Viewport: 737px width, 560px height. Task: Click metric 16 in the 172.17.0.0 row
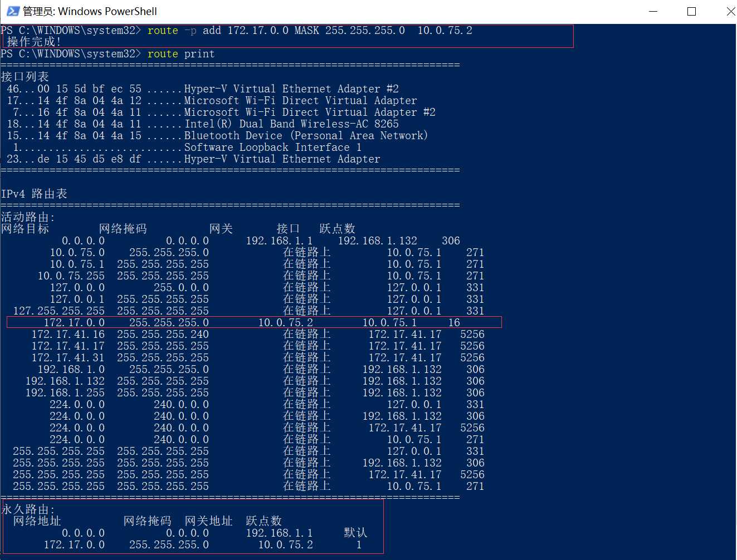(454, 323)
